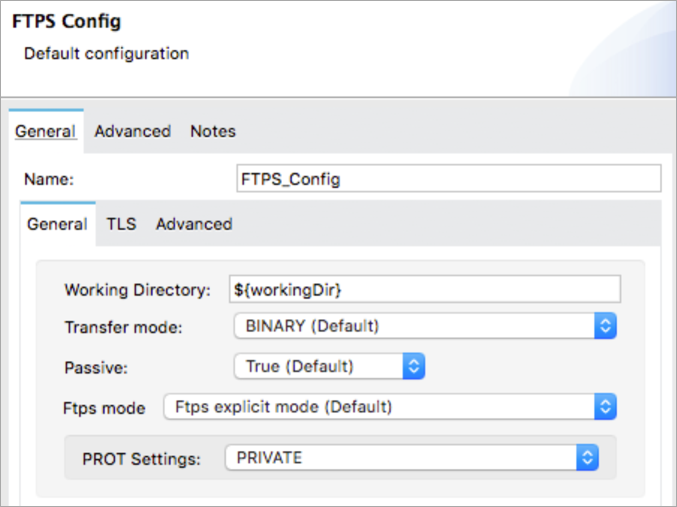Click the 'Transfer mode:' label
Image resolution: width=677 pixels, height=507 pixels.
click(123, 327)
